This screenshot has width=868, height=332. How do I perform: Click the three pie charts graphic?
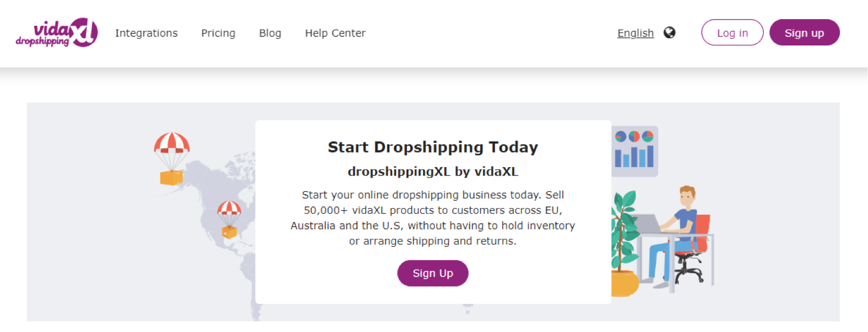634,136
